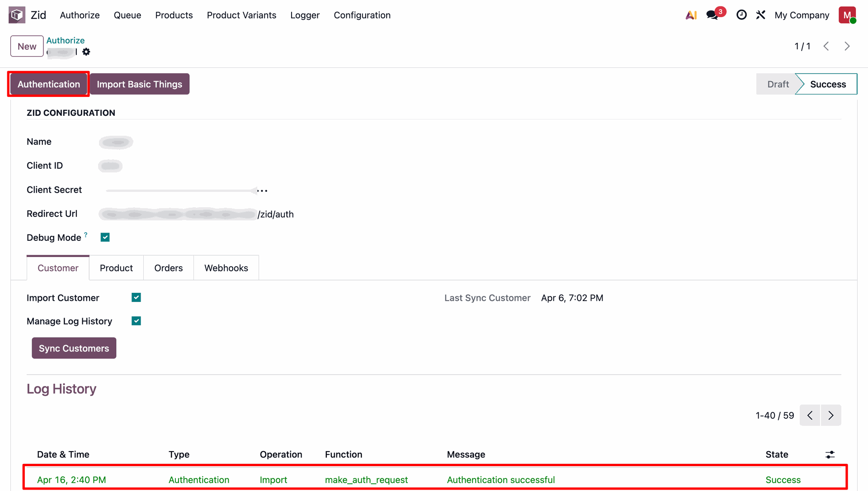Open the debug tools icon
The height and width of the screenshot is (491, 868).
[x=761, y=15]
